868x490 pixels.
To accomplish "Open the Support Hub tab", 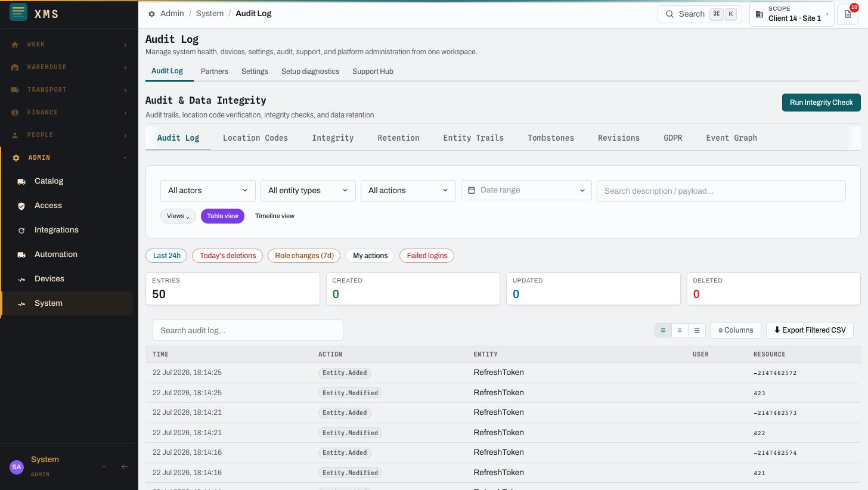I will (373, 72).
